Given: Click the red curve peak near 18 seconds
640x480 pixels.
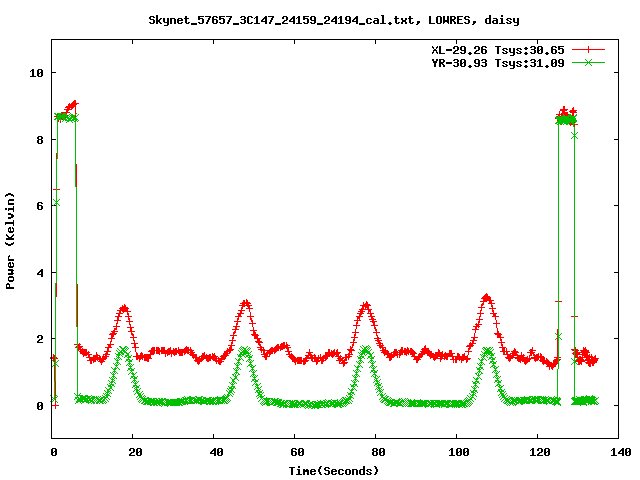Looking at the screenshot, I should 124,308.
